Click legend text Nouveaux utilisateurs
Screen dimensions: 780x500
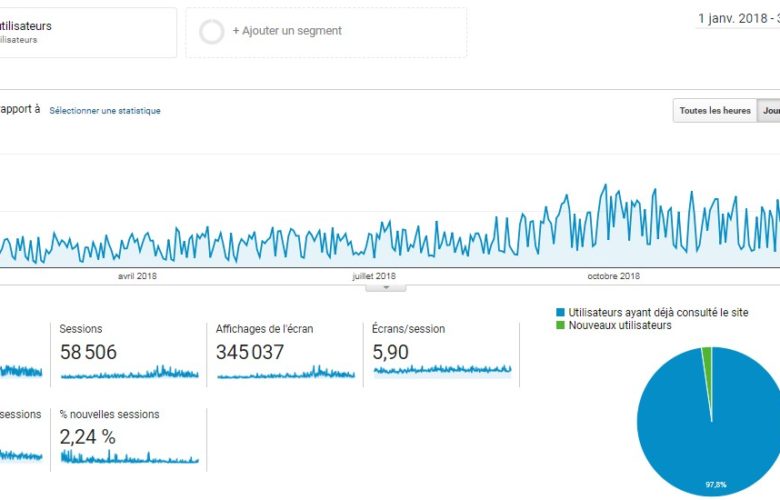pos(620,325)
